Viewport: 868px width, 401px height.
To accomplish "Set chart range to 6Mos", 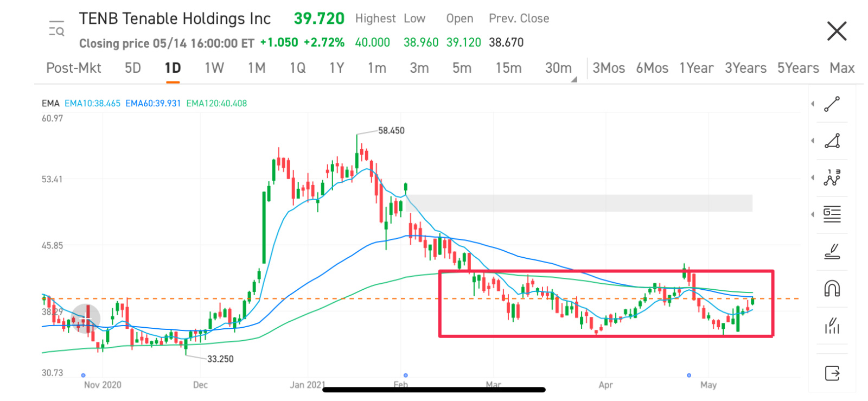I will point(652,68).
